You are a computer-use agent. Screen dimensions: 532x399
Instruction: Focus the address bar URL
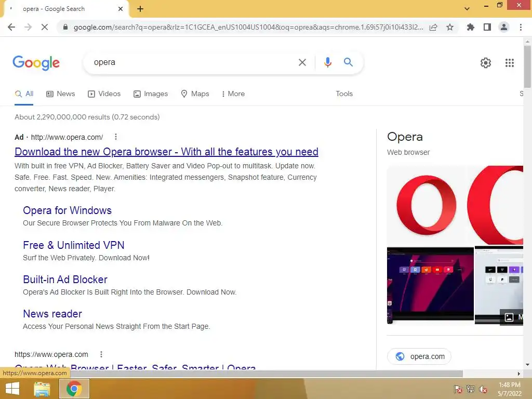click(x=248, y=27)
